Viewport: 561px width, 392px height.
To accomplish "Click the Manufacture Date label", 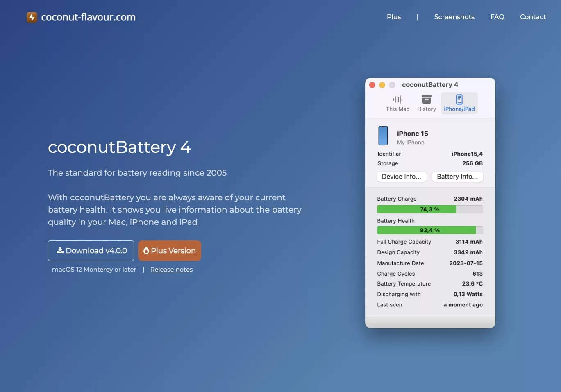I will point(400,263).
